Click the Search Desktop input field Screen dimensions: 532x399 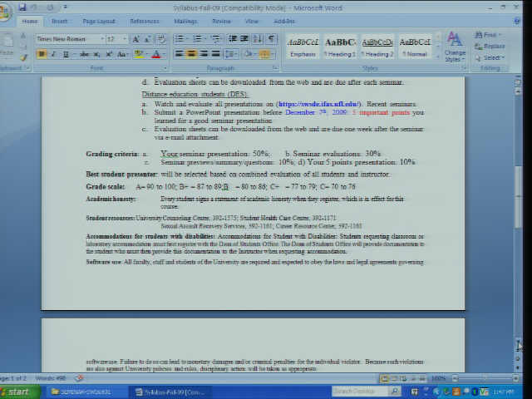pos(360,392)
